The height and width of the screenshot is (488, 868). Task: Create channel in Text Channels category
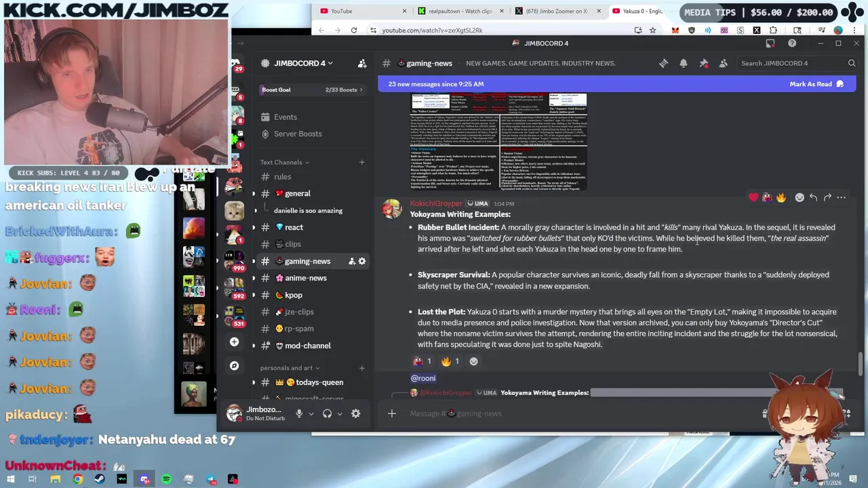[361, 162]
